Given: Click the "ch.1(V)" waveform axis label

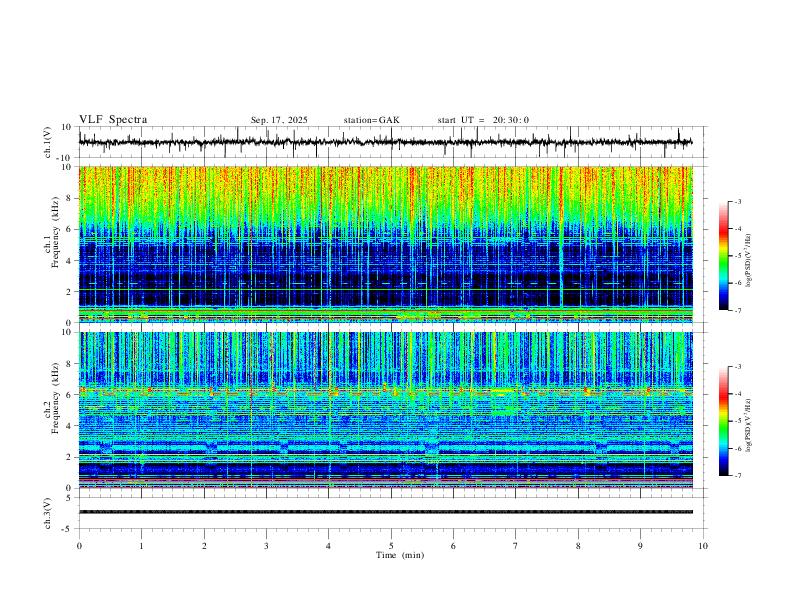Looking at the screenshot, I should 48,142.
